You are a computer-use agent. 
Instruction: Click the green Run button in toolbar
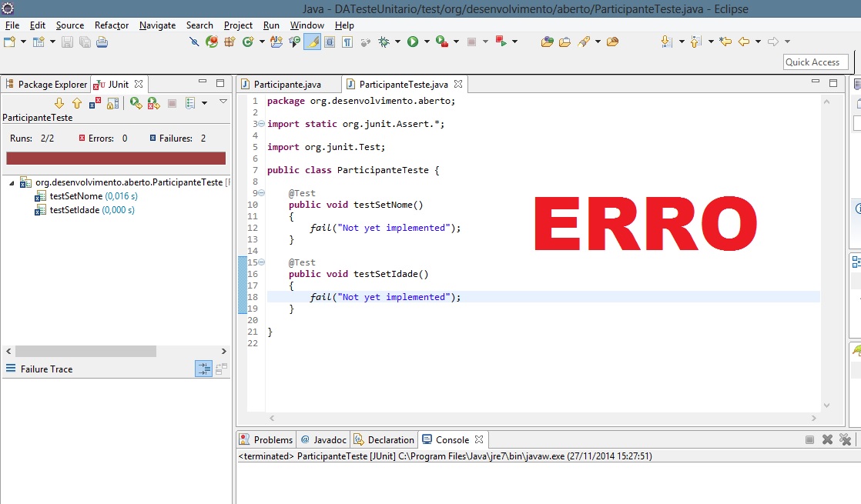[x=413, y=42]
